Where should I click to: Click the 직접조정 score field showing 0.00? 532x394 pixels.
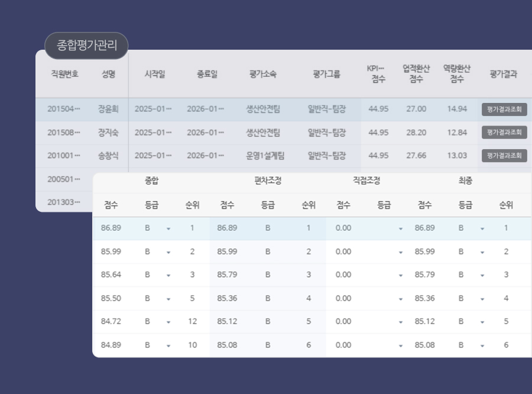[344, 227]
